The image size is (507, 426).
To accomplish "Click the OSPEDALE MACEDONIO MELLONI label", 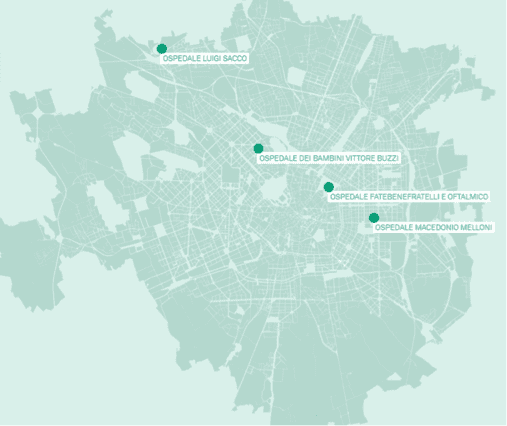I will coord(433,228).
